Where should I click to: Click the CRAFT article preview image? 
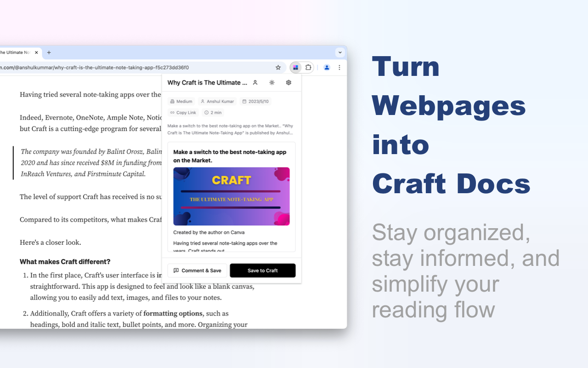pos(231,196)
